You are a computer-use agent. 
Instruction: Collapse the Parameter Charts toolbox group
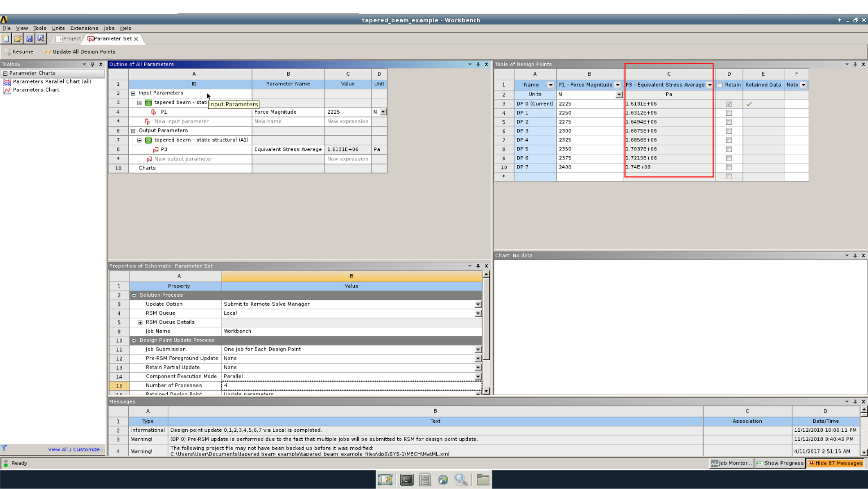click(5, 73)
